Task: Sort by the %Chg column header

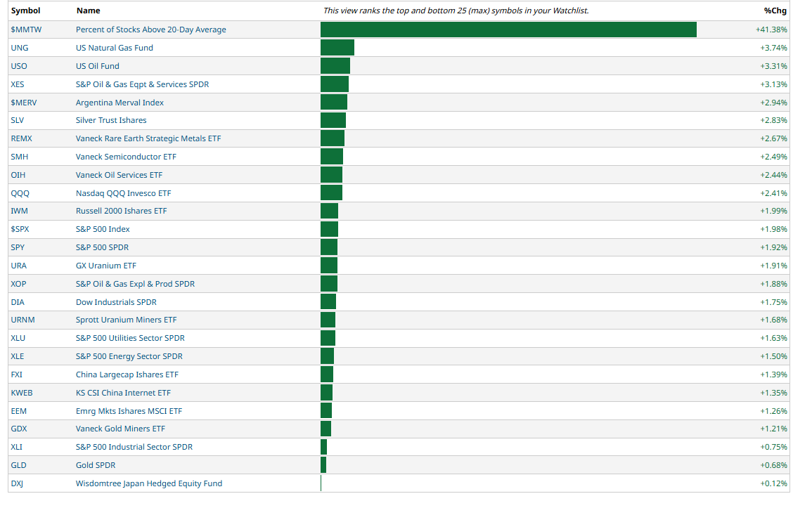Action: pyautogui.click(x=775, y=11)
